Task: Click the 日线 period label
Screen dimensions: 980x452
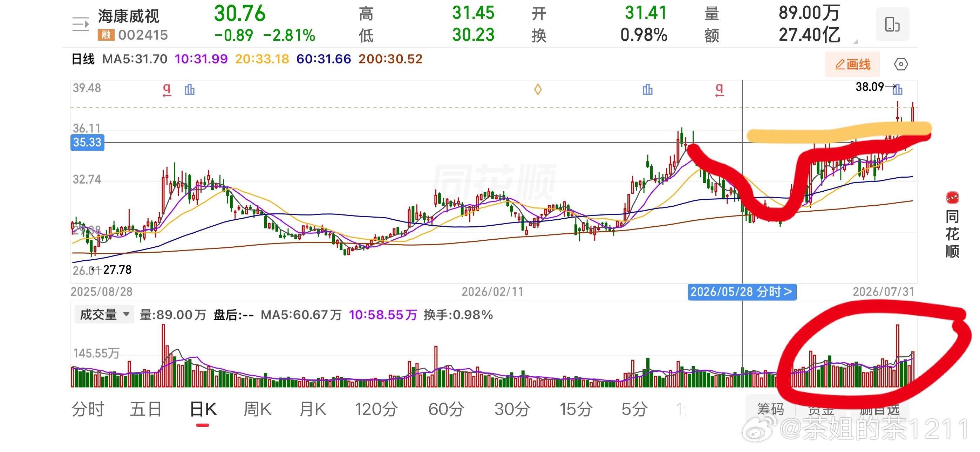Action: point(83,59)
